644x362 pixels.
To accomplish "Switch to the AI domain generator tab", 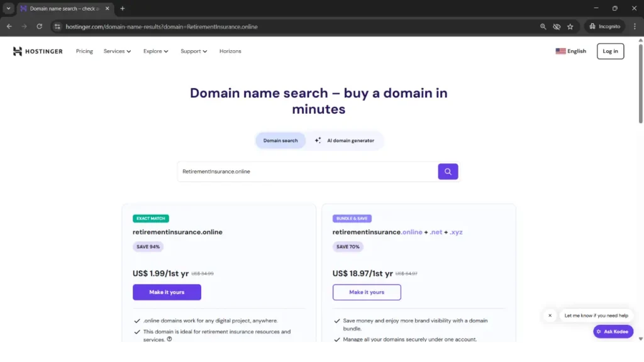I will click(x=345, y=140).
